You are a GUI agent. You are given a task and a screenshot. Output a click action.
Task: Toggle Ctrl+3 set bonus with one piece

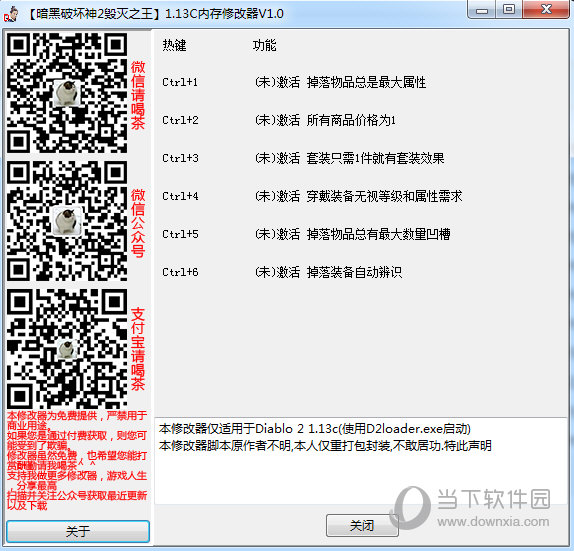tap(277, 159)
